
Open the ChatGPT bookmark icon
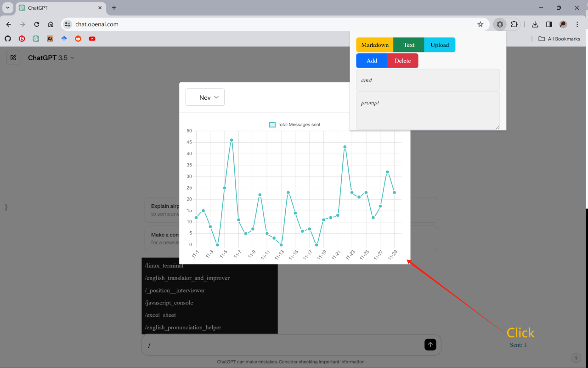(36, 39)
